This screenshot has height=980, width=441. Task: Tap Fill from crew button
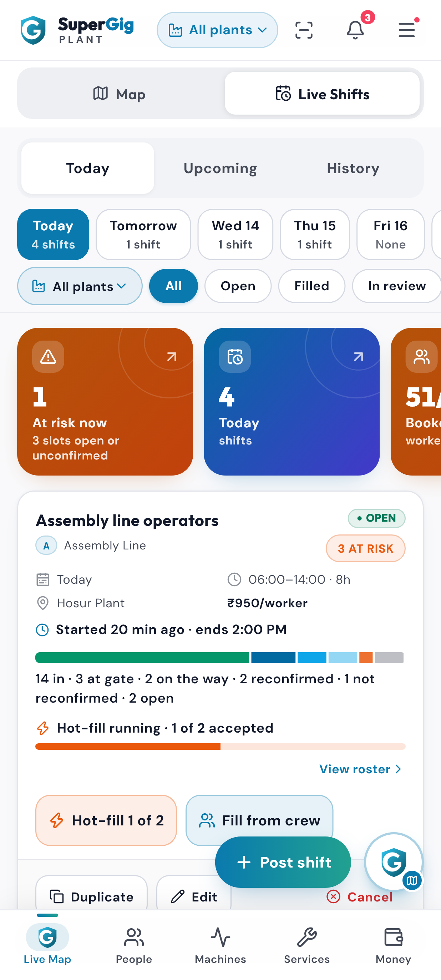(x=259, y=820)
